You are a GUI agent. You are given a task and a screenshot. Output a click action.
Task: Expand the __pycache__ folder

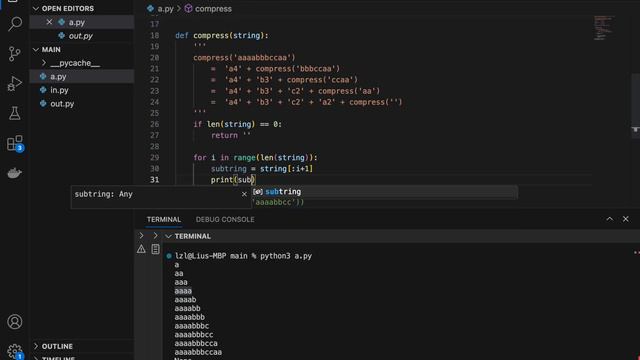pos(44,63)
